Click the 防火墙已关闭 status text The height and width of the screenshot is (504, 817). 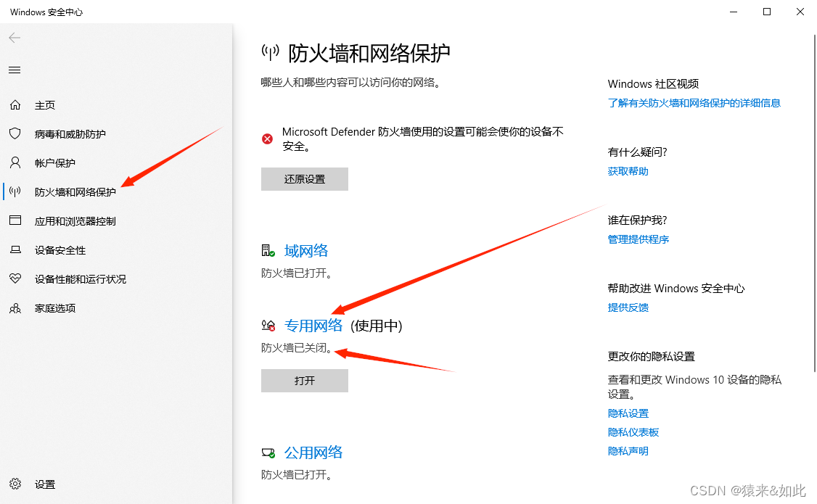pyautogui.click(x=297, y=348)
